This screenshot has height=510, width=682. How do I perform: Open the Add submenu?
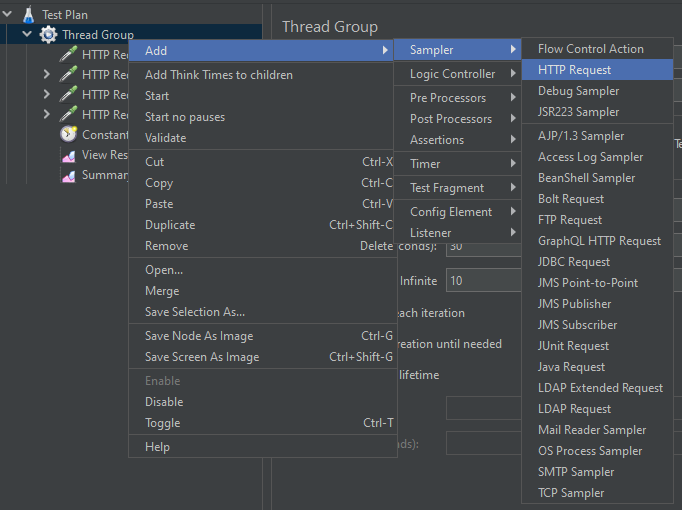[261, 50]
